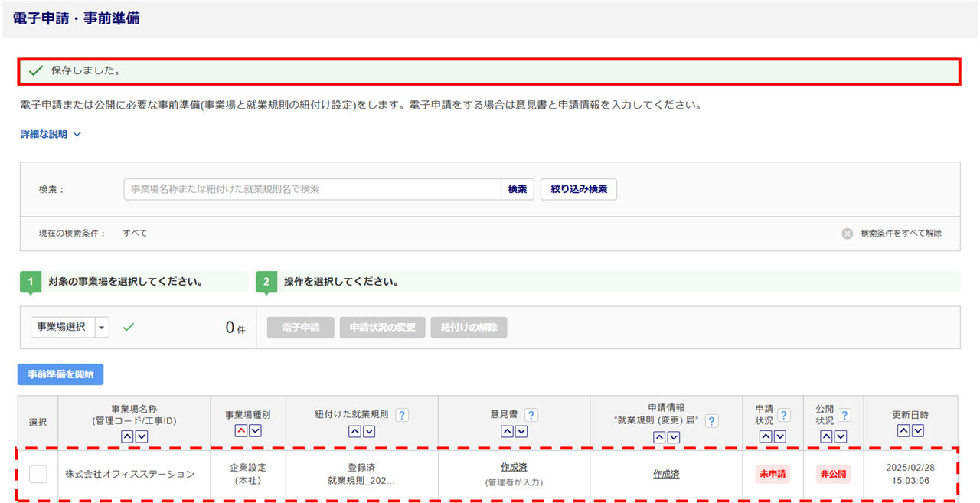980x503 pixels.
Task: Click the search input field for 事業場名称
Action: click(x=312, y=189)
